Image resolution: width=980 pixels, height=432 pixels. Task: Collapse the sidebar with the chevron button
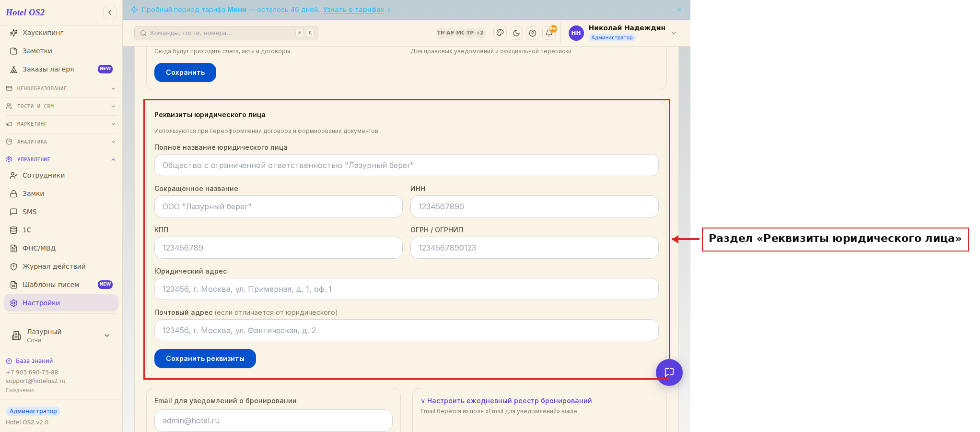tap(110, 12)
